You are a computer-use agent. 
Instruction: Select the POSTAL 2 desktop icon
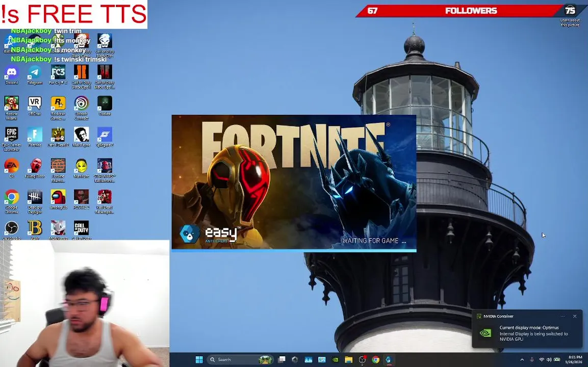[81, 199]
